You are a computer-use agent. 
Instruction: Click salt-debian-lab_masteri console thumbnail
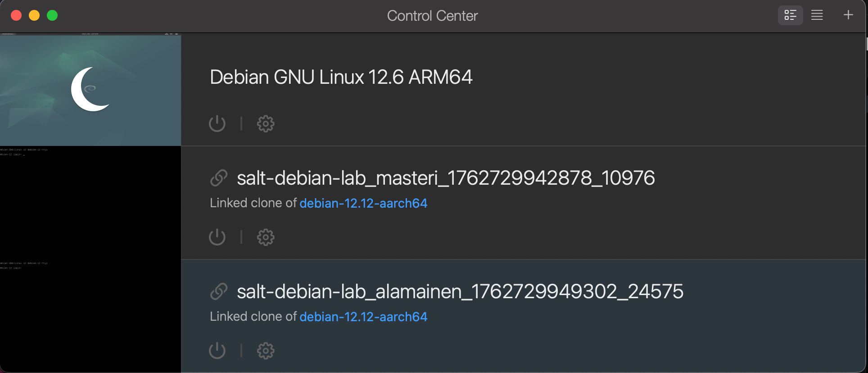[x=90, y=203]
